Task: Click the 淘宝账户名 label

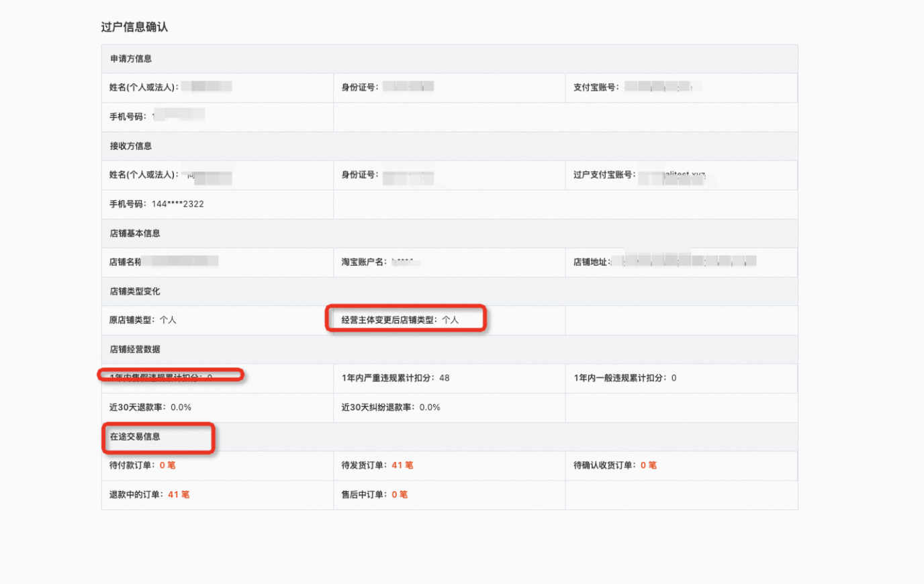Action: pos(364,262)
